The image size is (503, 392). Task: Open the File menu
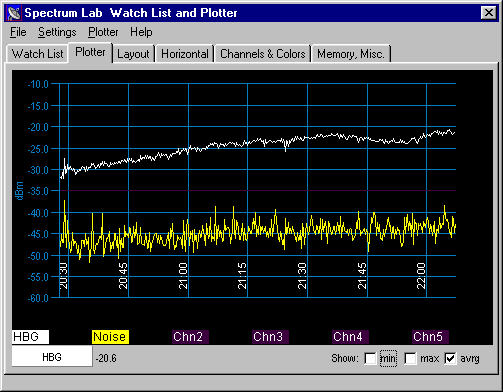[18, 32]
